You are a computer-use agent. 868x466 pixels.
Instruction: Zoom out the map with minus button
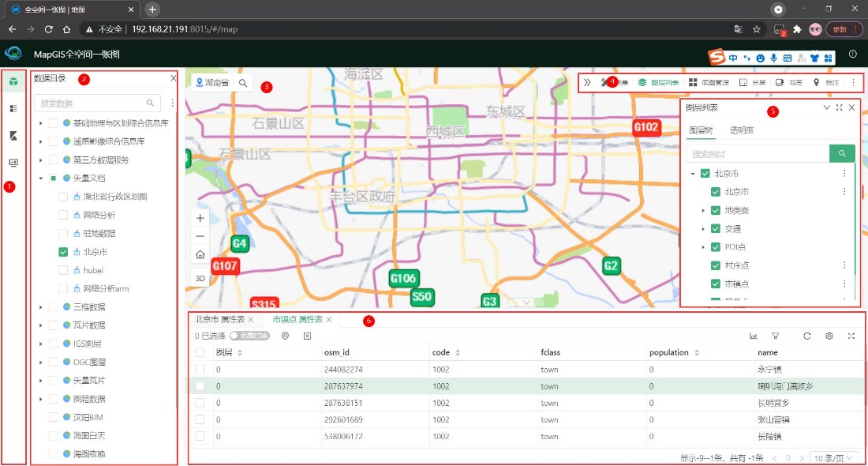tap(200, 236)
